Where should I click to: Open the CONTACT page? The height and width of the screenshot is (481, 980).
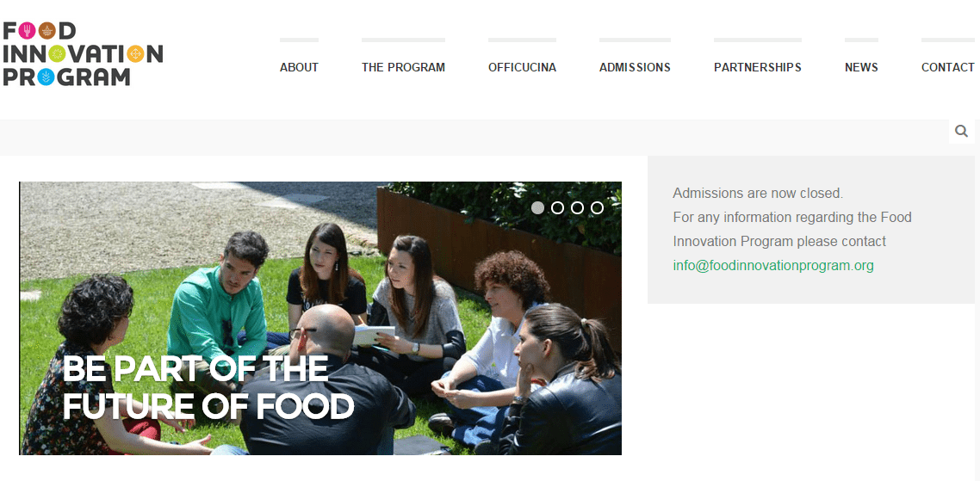pyautogui.click(x=947, y=67)
